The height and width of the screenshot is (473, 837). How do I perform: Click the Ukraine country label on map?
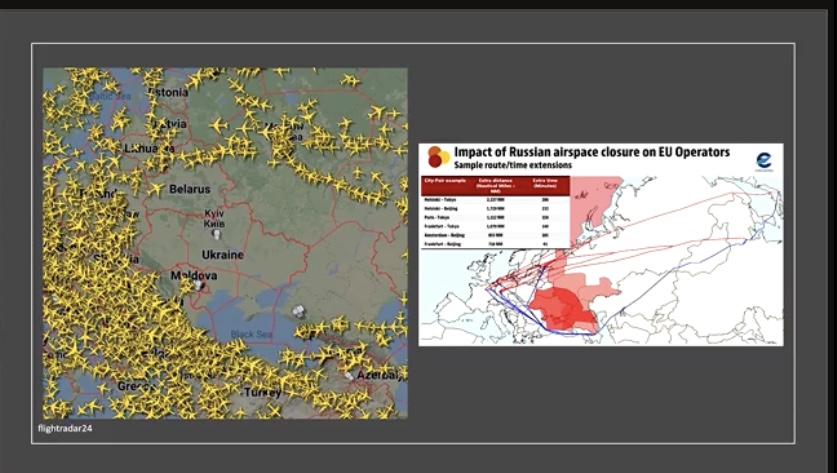tap(222, 255)
